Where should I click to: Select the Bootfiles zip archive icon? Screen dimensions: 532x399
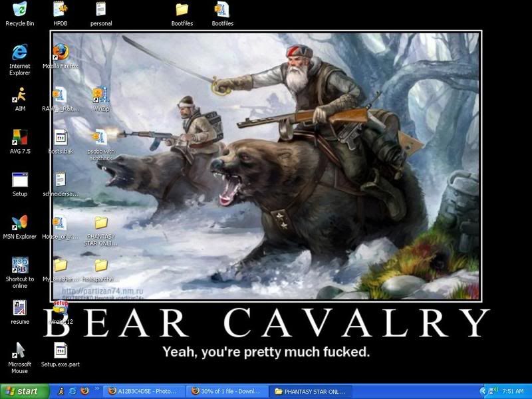coord(223,9)
